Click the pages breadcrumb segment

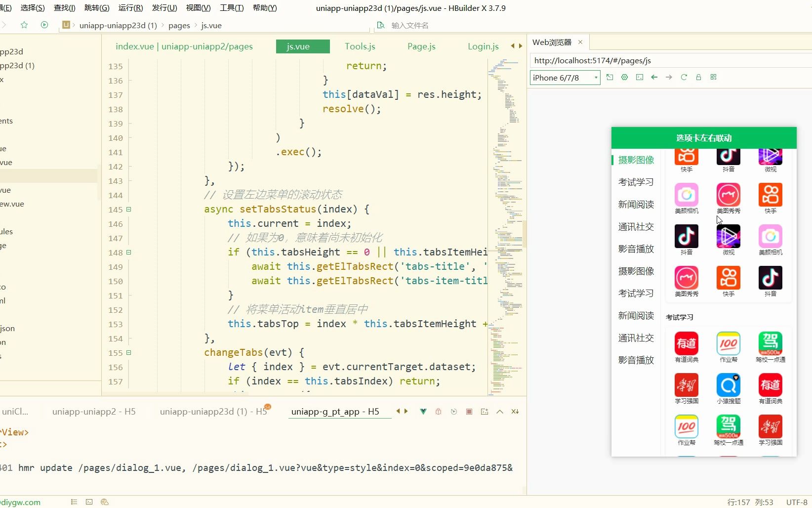pyautogui.click(x=179, y=25)
